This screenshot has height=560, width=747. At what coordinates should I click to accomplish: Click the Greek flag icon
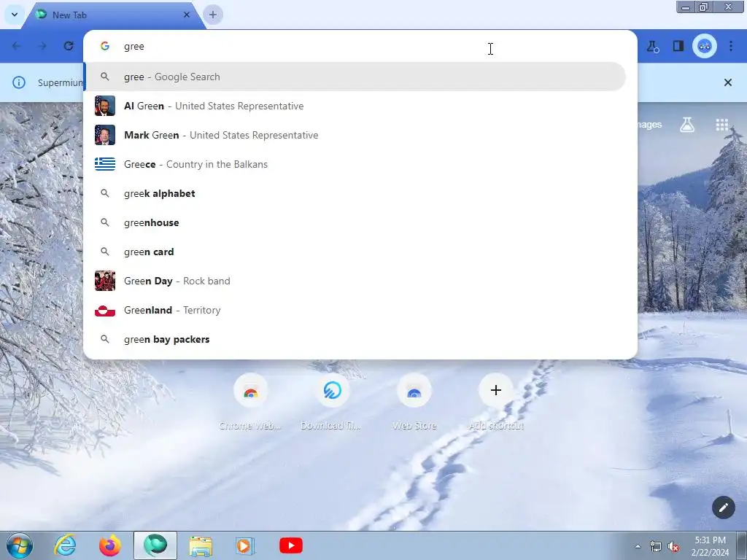click(105, 164)
